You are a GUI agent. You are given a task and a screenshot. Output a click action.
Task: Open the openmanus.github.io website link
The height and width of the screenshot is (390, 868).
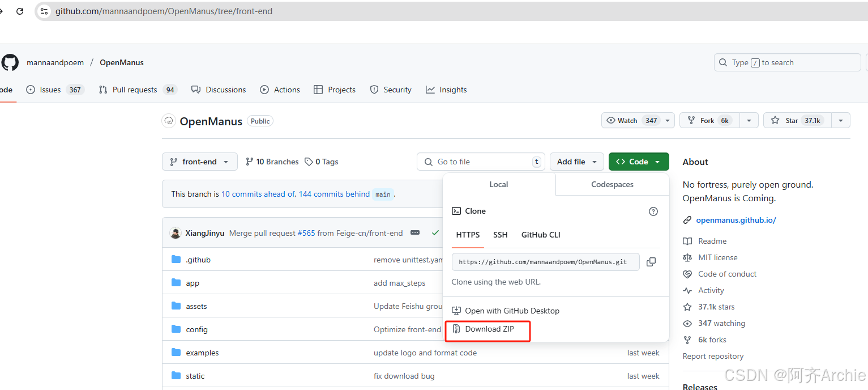coord(736,220)
